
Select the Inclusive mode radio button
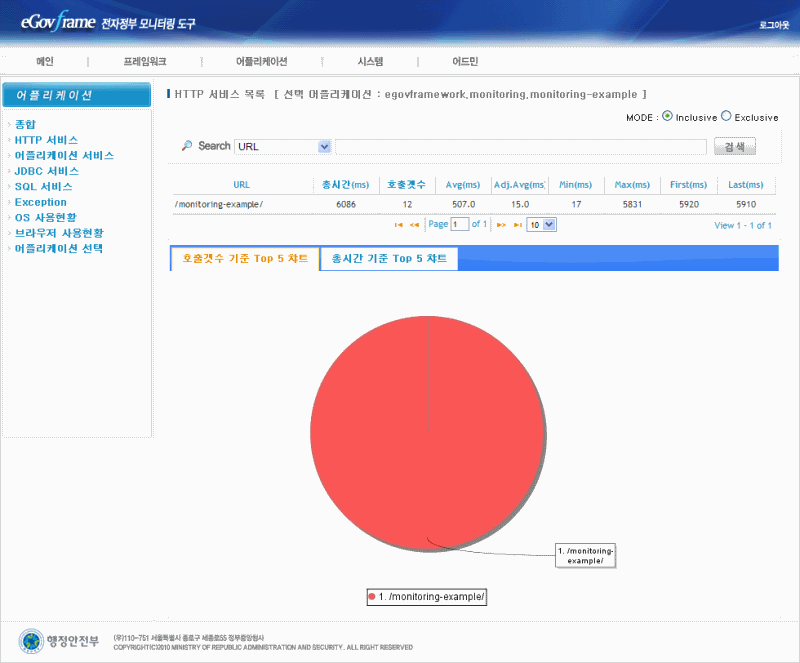click(667, 116)
